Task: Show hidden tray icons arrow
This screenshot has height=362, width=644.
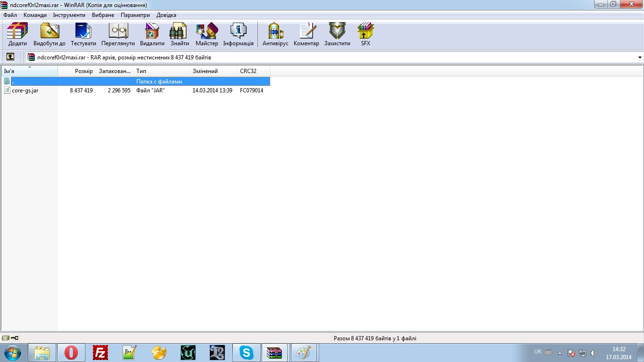Action: 560,353
